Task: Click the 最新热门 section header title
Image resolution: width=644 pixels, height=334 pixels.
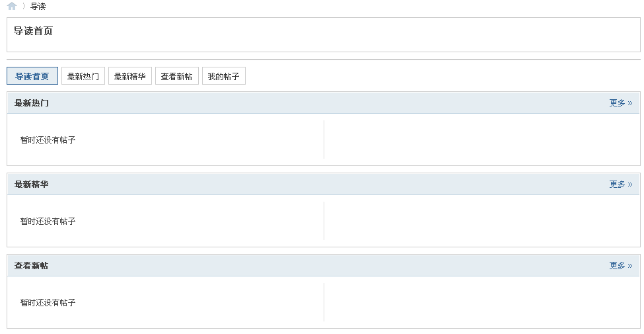Action: [32, 103]
